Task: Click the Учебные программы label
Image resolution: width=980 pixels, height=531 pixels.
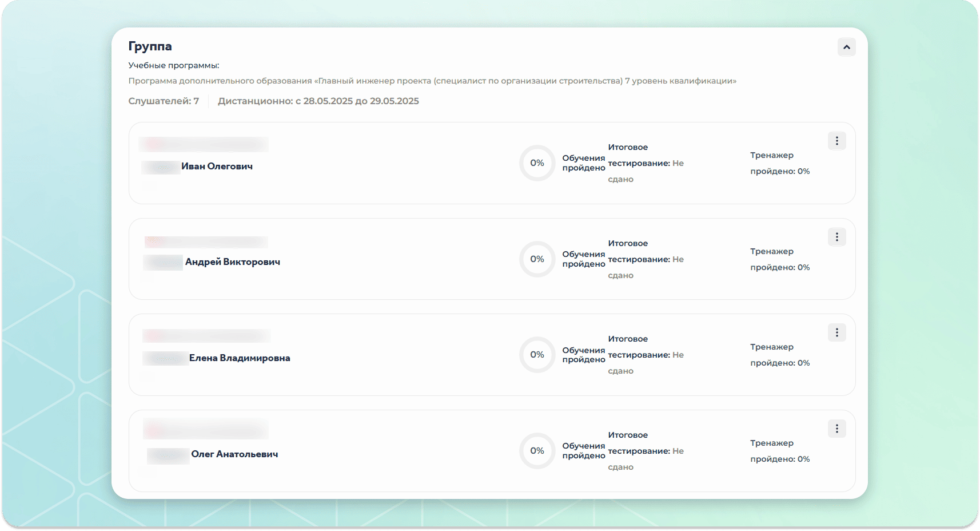Action: tap(174, 66)
